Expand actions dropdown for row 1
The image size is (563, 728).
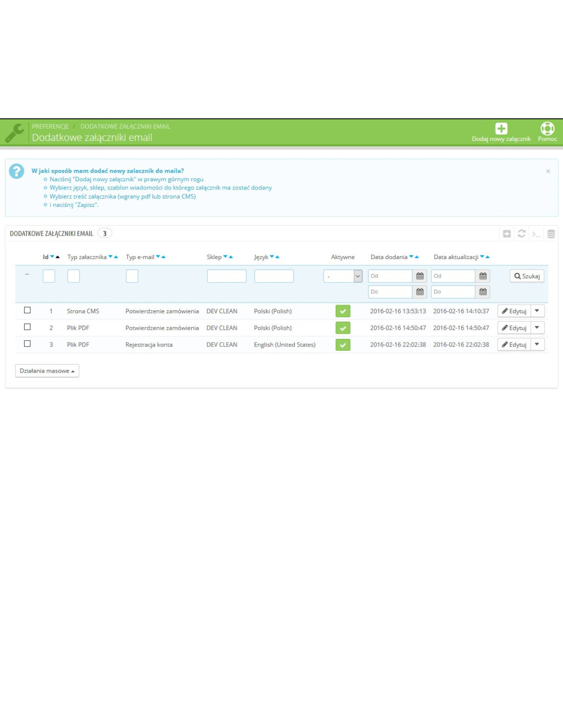(537, 311)
